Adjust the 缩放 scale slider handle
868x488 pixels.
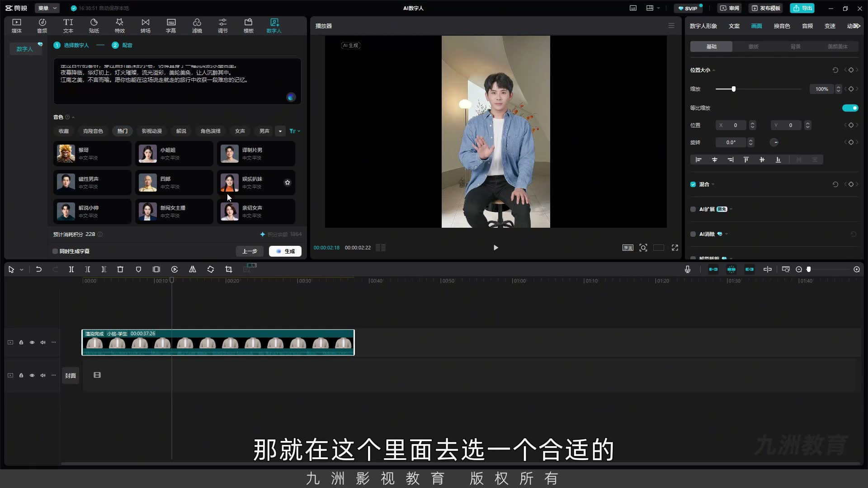click(734, 89)
